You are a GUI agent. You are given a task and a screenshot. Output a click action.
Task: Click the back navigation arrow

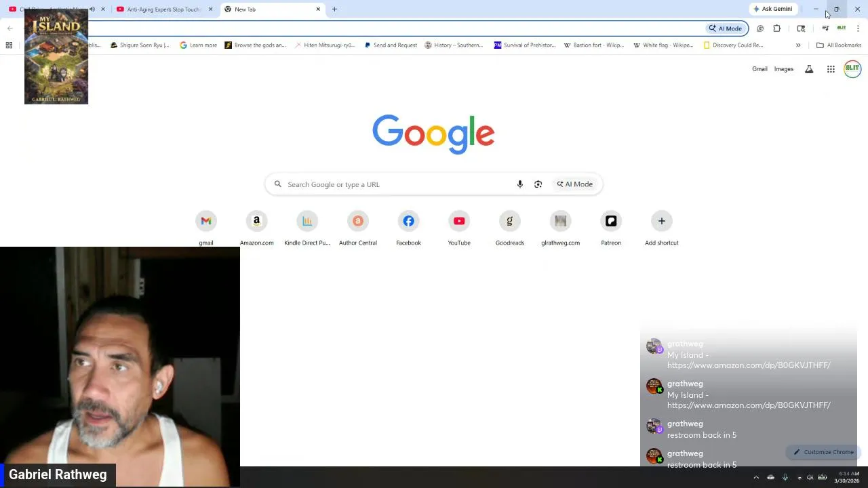[9, 28]
